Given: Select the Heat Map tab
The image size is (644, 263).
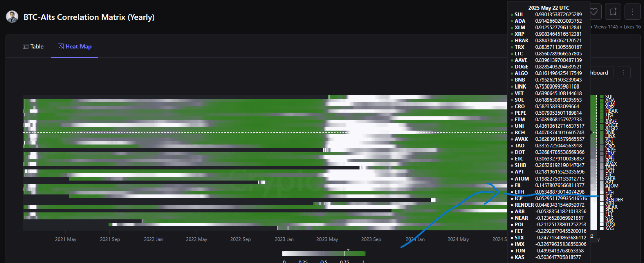Looking at the screenshot, I should (74, 46).
